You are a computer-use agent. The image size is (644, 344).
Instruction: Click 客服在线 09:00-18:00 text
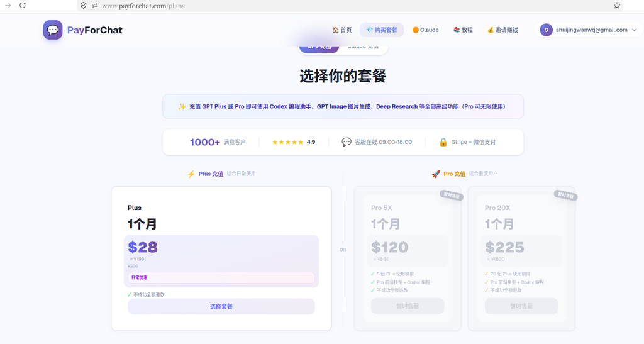(383, 142)
